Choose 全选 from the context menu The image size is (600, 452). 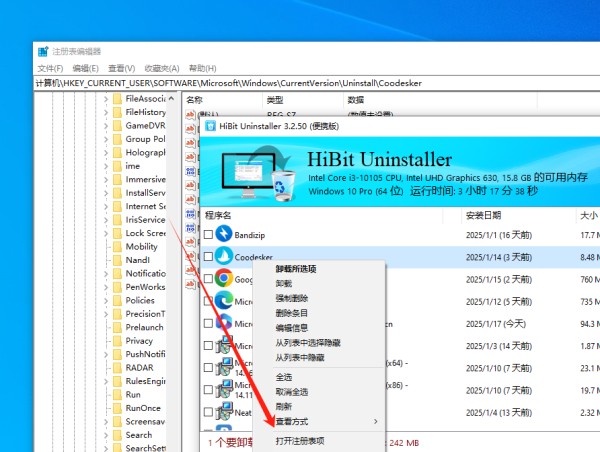coord(284,377)
